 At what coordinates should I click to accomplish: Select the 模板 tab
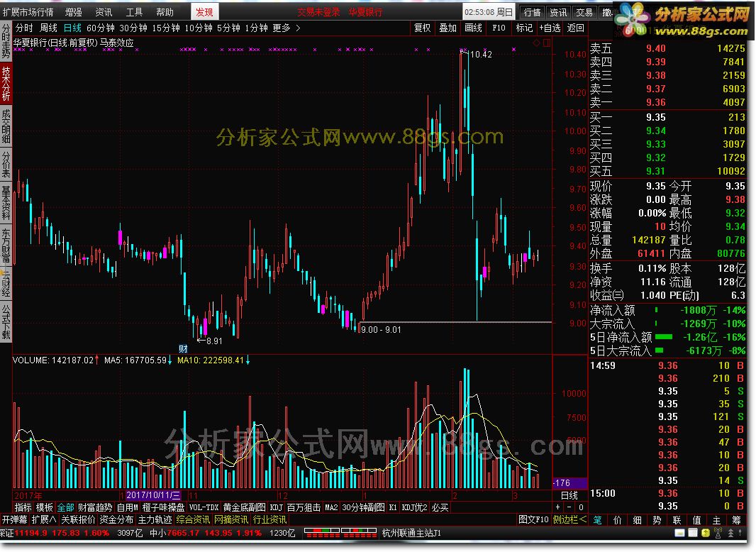45,507
